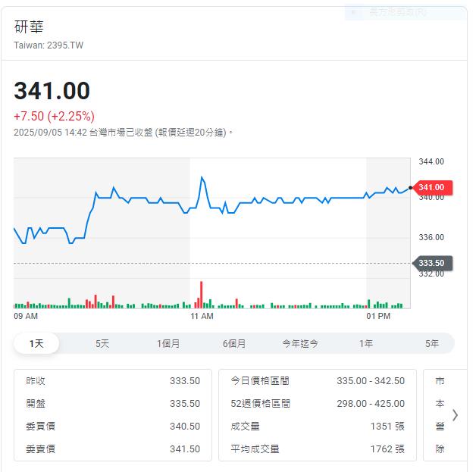The image size is (476, 472).
Task: Select the 1年 time range
Action: tap(366, 343)
